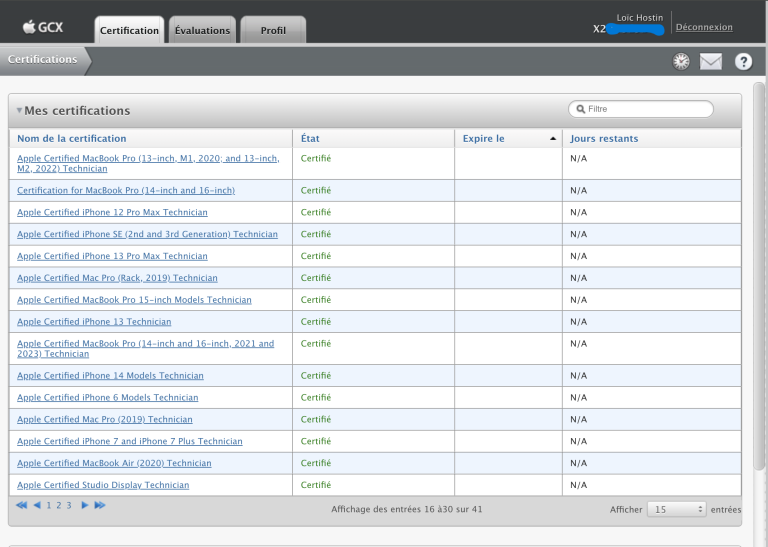Screen dimensions: 768x547
Task: Click the Mes certifications heading
Action: click(77, 111)
